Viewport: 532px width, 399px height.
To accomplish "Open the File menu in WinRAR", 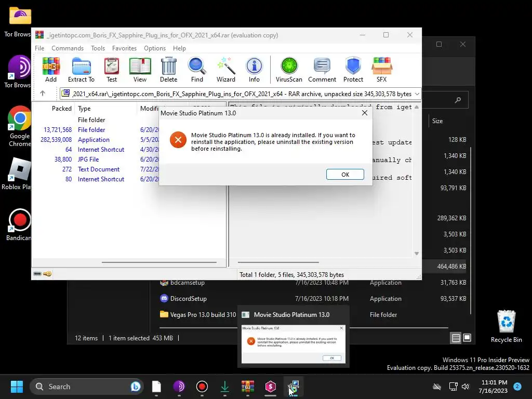I will pyautogui.click(x=39, y=48).
